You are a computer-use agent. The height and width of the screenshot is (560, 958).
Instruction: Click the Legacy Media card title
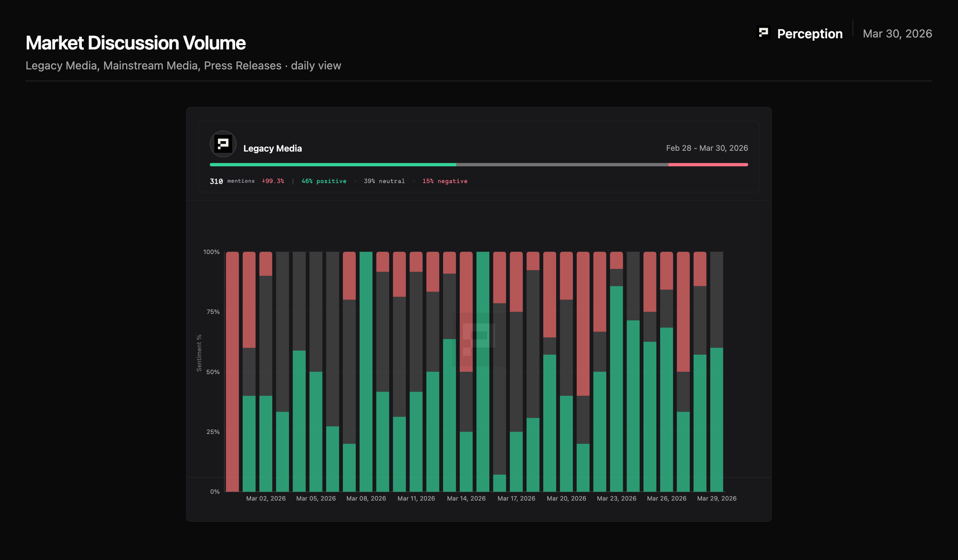272,148
